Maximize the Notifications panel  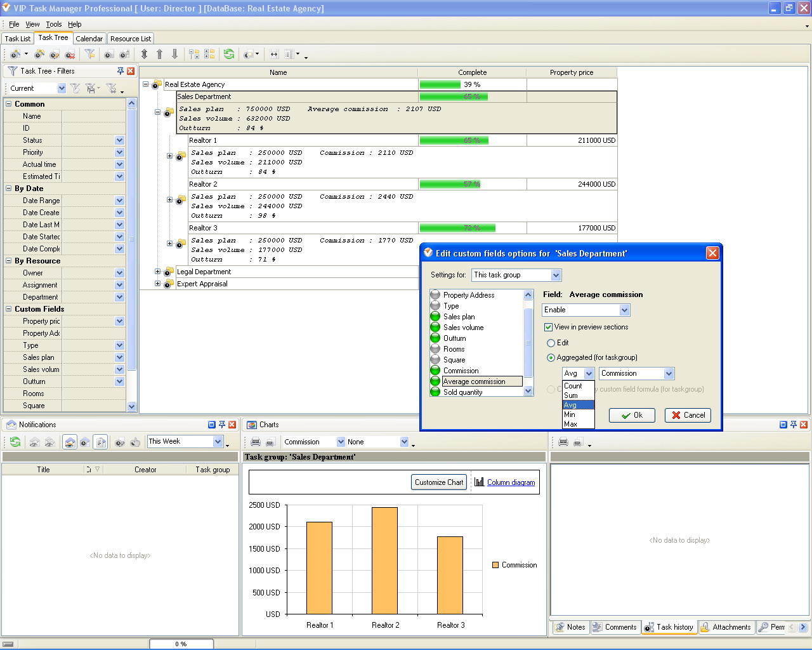click(x=212, y=425)
